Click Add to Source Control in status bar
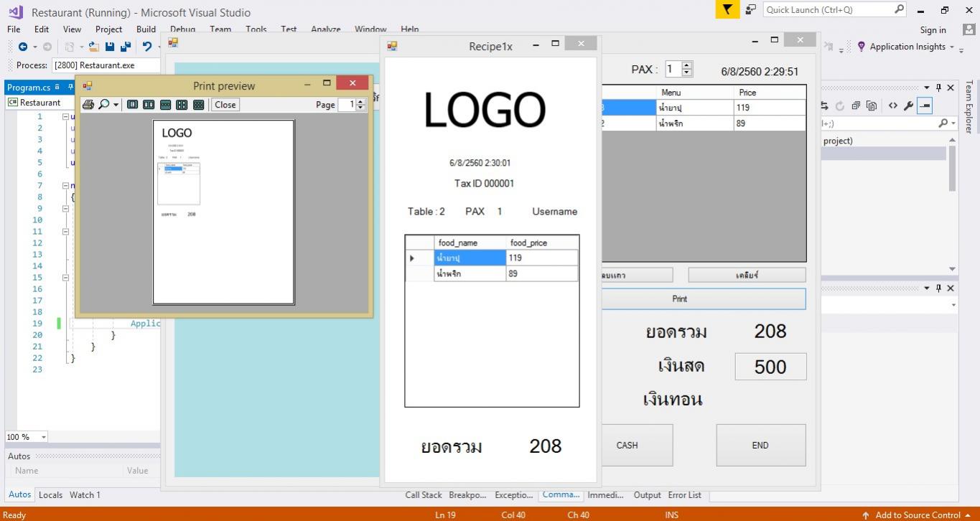This screenshot has width=980, height=521. [x=916, y=515]
